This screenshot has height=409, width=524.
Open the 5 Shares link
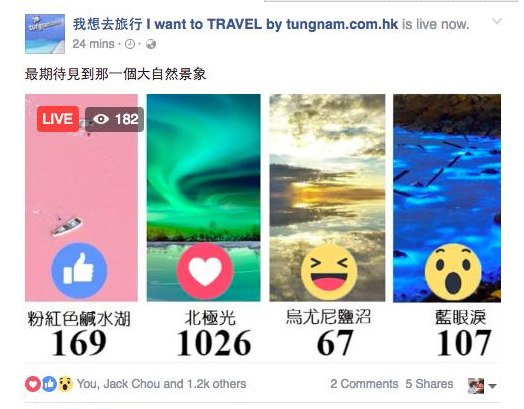(429, 384)
